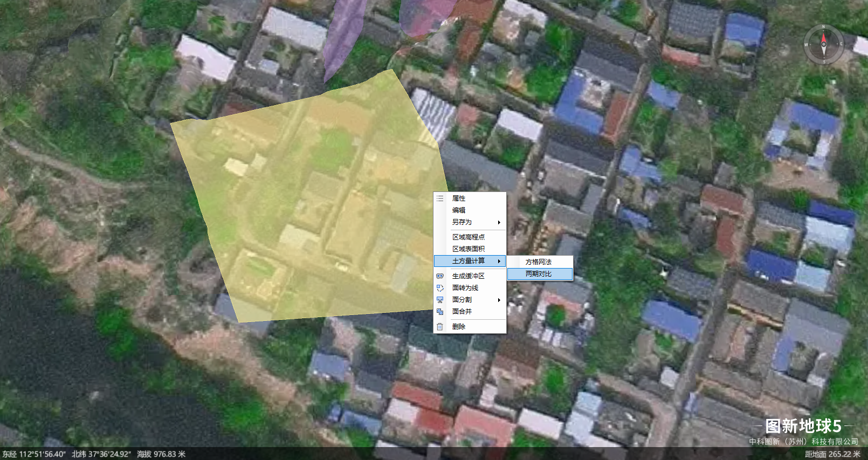
Task: Click the N letter on compass ring
Action: [823, 26]
